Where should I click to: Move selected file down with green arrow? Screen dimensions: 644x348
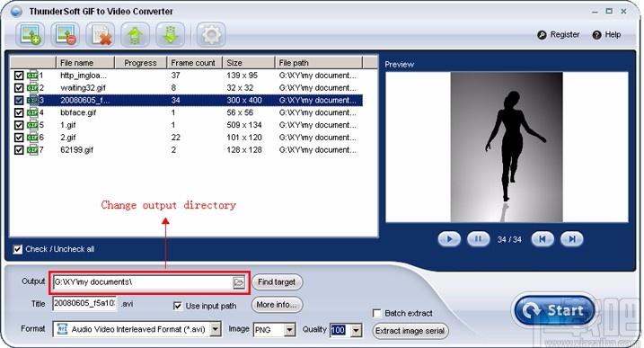coord(170,34)
